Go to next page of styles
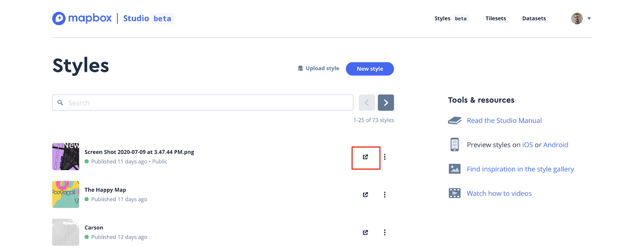Screen dimensions: 644x252 (386, 103)
